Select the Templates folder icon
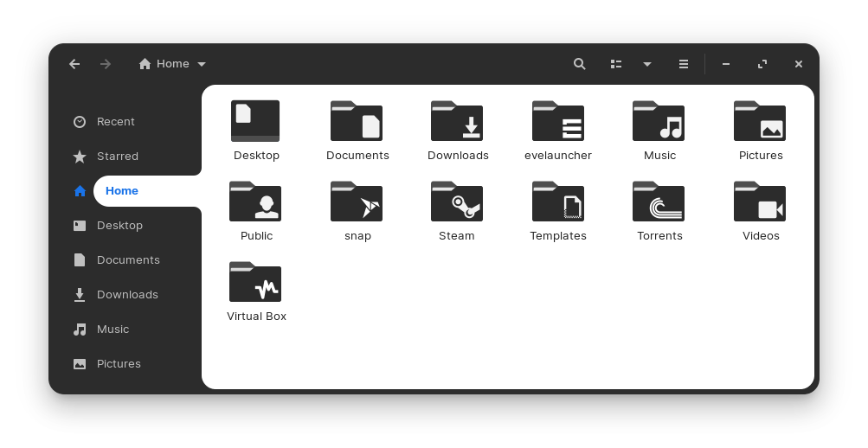The width and height of the screenshot is (868, 448). tap(558, 202)
